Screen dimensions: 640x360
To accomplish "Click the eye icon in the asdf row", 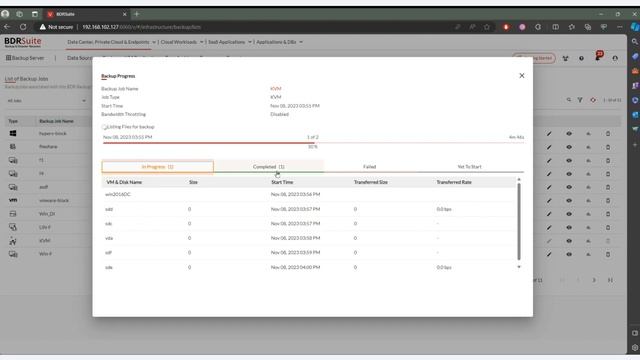I will click(569, 187).
